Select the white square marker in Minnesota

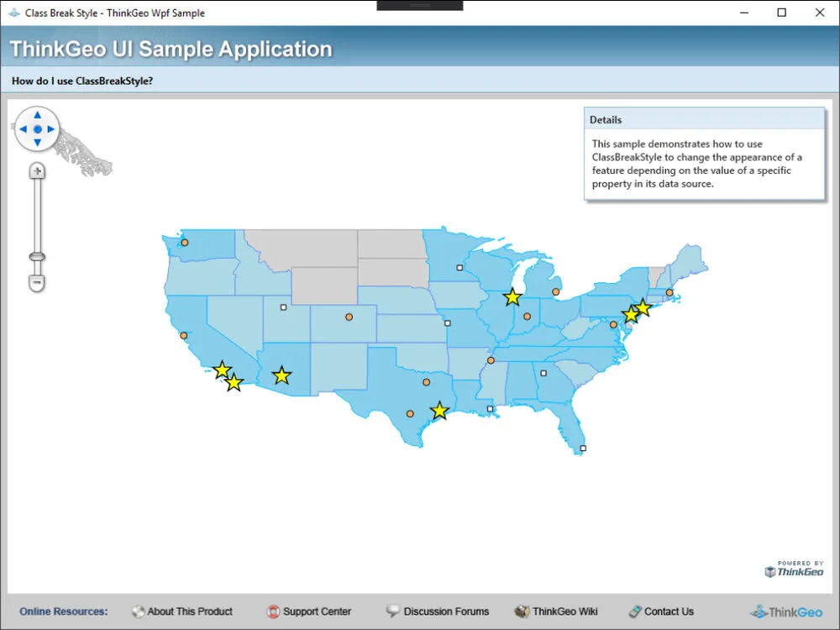[459, 267]
